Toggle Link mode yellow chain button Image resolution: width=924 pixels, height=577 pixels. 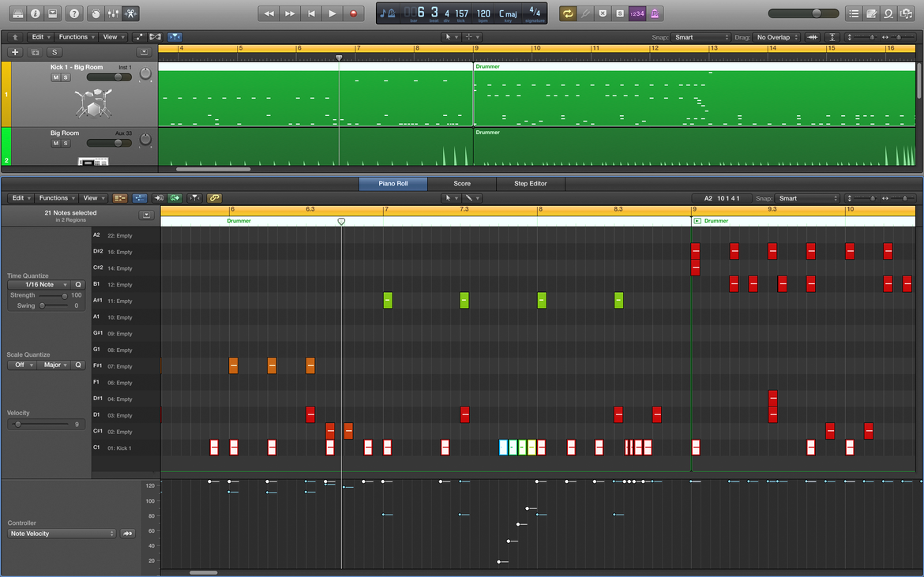(214, 198)
